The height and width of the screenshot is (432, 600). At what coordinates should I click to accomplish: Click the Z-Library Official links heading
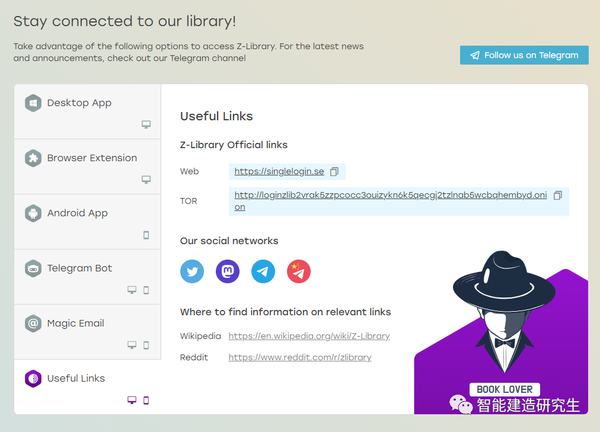[234, 145]
